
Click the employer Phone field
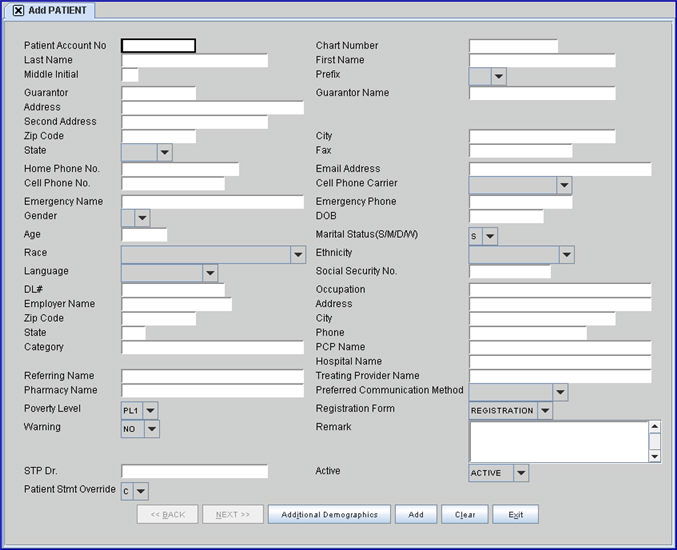pyautogui.click(x=528, y=333)
